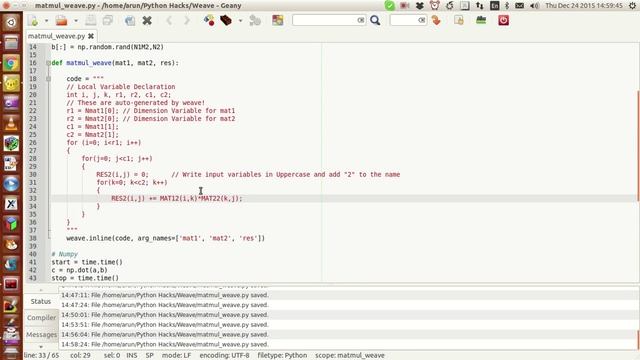
Task: Jump to the entered line number
Action: tap(436, 20)
